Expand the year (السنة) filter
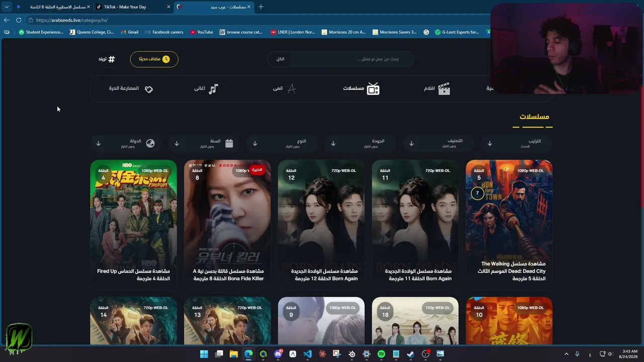The image size is (644, 362). [204, 143]
